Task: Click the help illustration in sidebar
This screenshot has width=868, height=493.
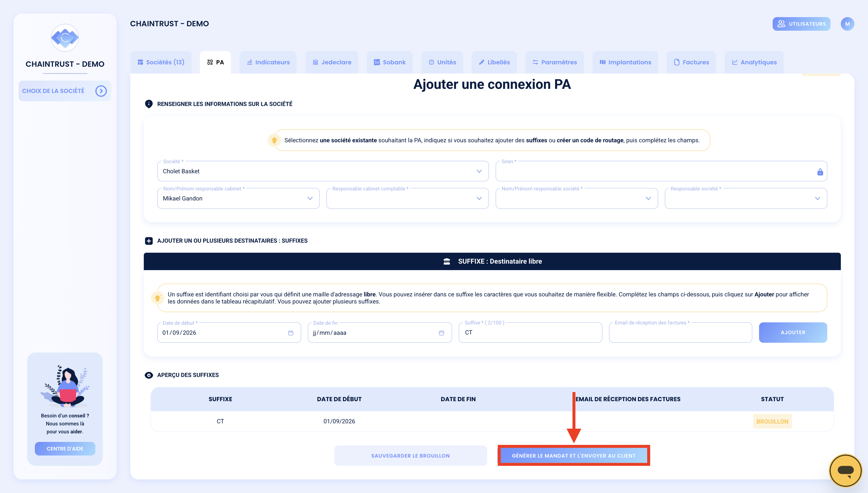Action: point(65,386)
